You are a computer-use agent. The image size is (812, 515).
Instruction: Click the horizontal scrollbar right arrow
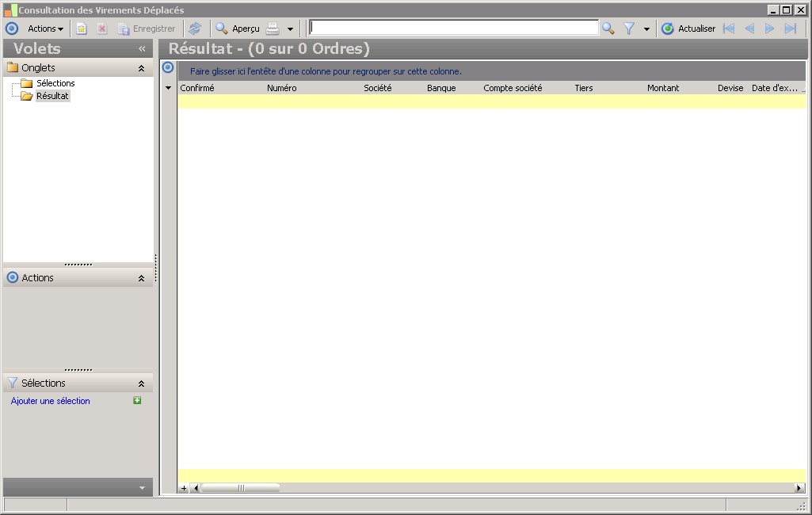[x=799, y=488]
